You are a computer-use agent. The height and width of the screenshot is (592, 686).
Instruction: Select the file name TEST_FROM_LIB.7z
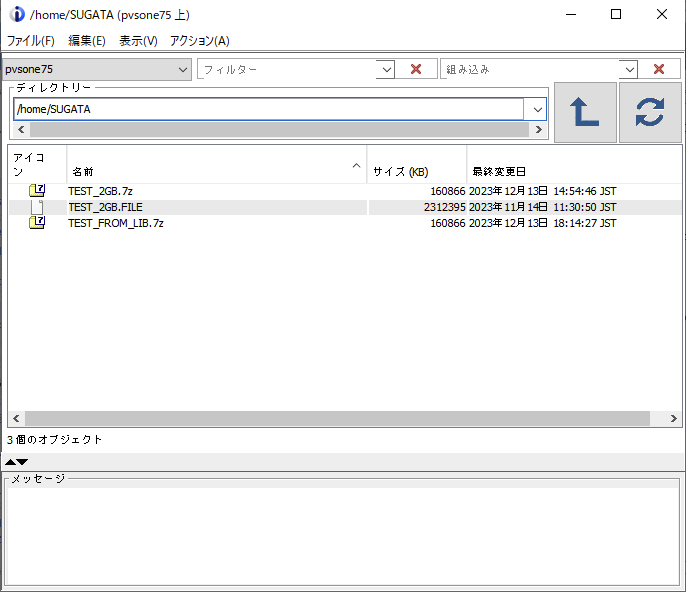coord(116,223)
